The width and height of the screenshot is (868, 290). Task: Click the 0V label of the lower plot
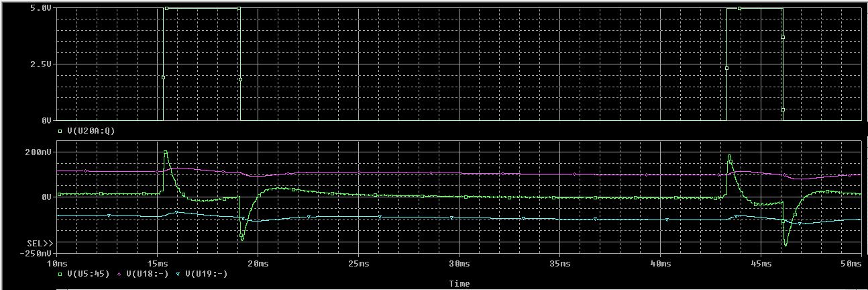pyautogui.click(x=46, y=197)
